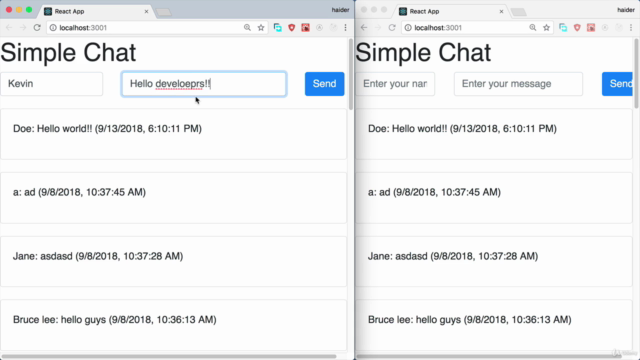Select Jane: asdasd message in left chat
The image size is (640, 360).
coord(173,261)
